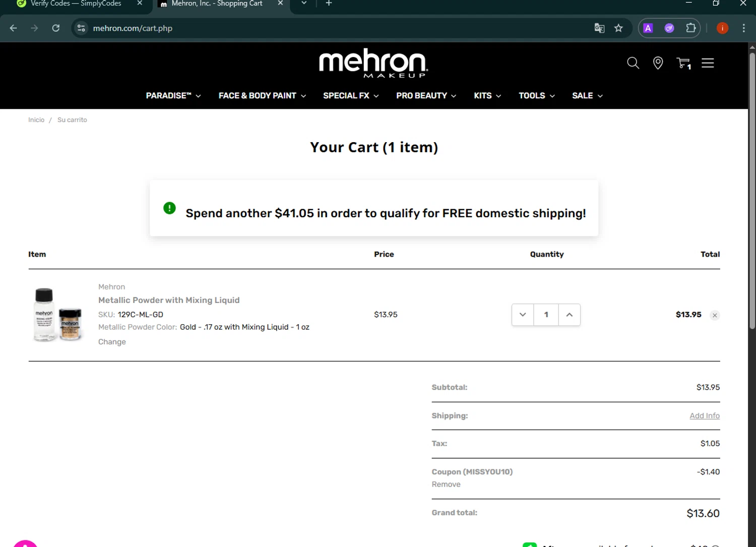Click the product thumbnail image

click(57, 315)
